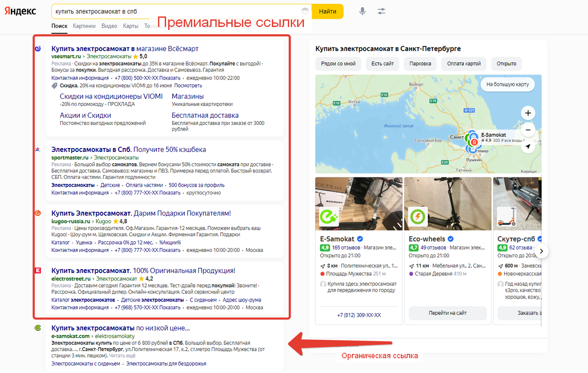Open Купить электросамокаты по низкой цене link
588x373 pixels.
coord(121,328)
